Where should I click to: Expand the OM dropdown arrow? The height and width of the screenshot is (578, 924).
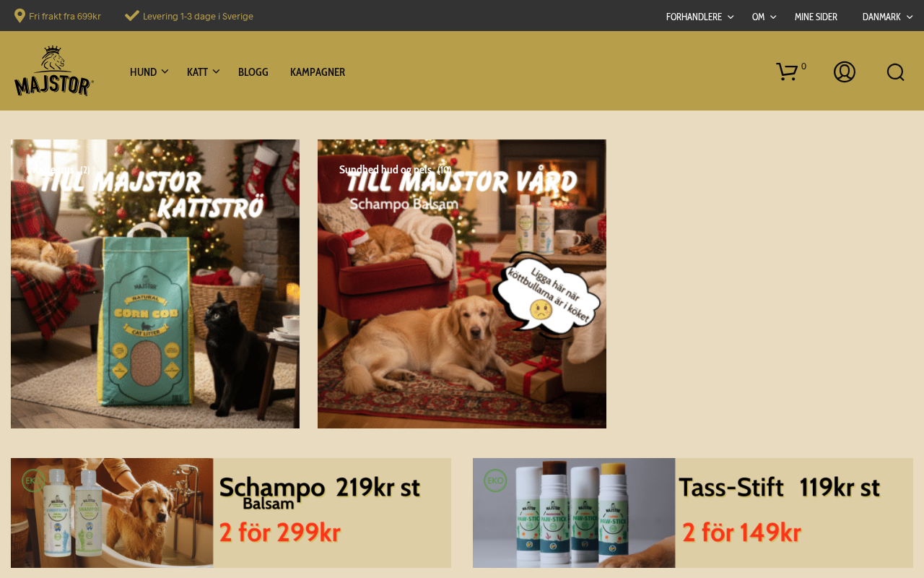tap(773, 17)
